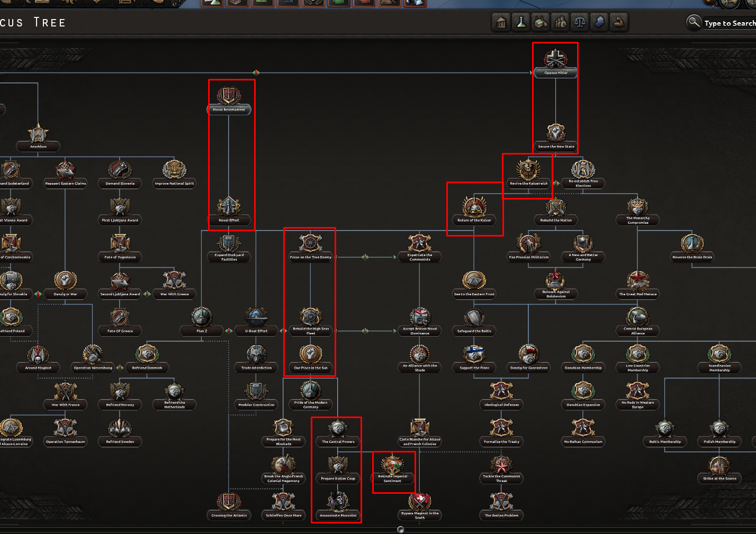Pick The Monarchy Compromise focus
This screenshot has height=534, width=756.
[637, 211]
